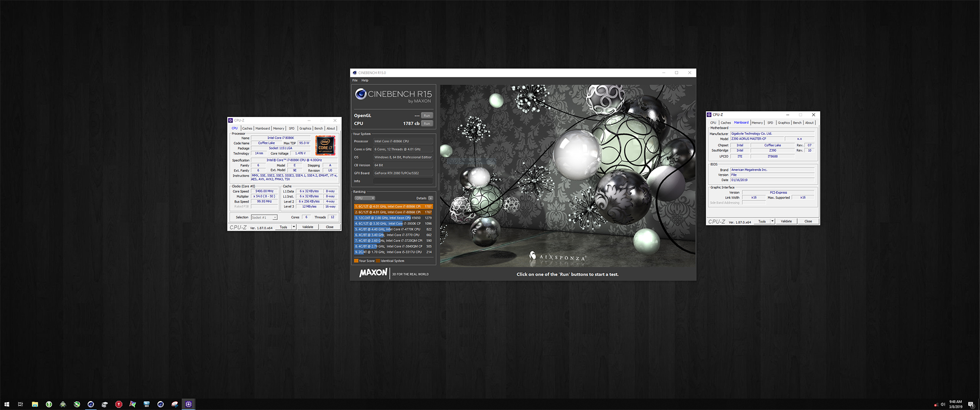This screenshot has height=410, width=980.
Task: Switch to Graphics tab in Mainboard CPU-Z
Action: (x=784, y=123)
